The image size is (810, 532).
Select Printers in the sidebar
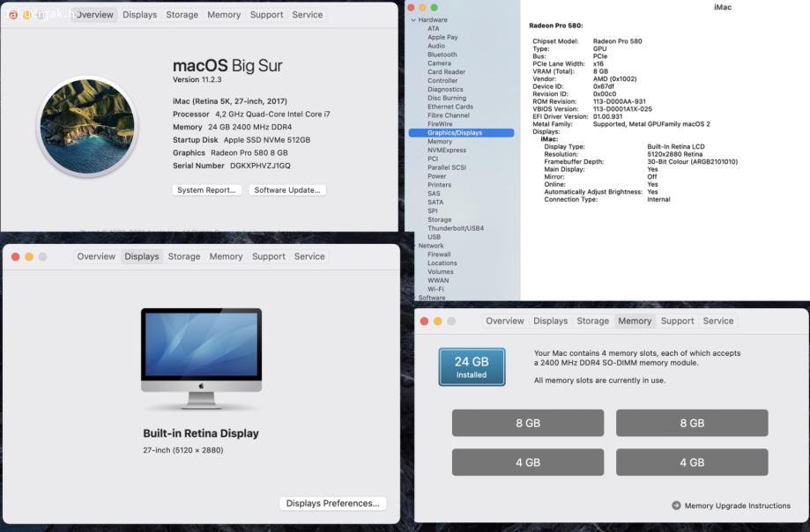pos(440,185)
